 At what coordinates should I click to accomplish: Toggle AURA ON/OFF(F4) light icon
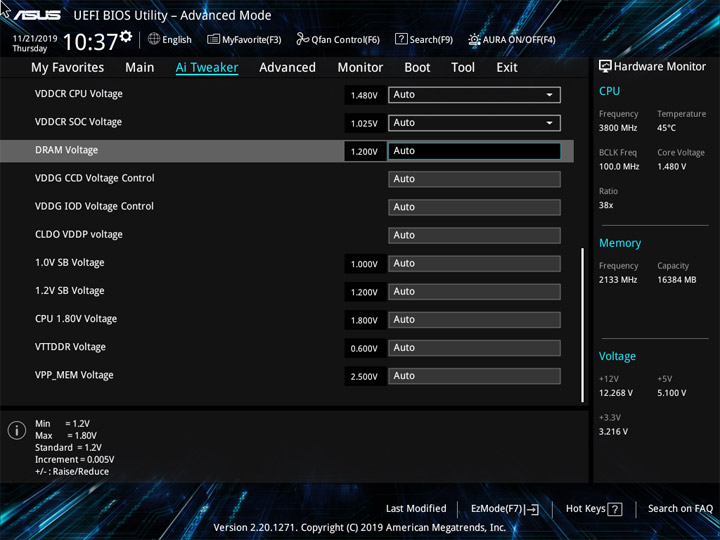pyautogui.click(x=474, y=39)
